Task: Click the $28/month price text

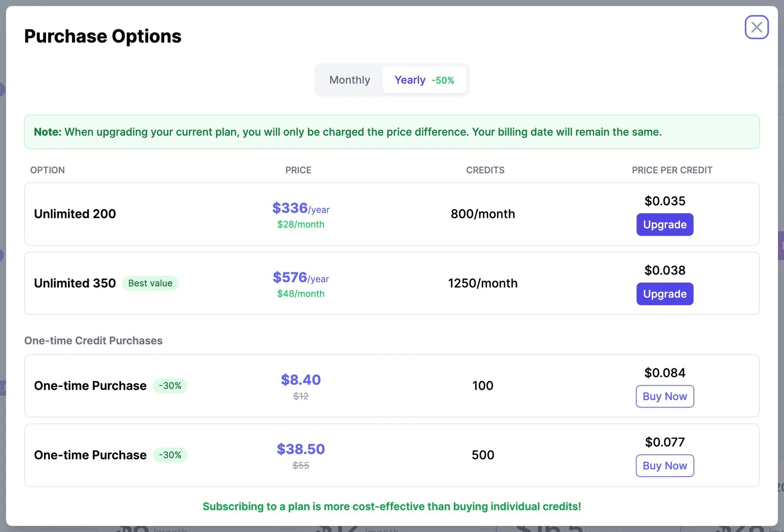Action: coord(301,224)
